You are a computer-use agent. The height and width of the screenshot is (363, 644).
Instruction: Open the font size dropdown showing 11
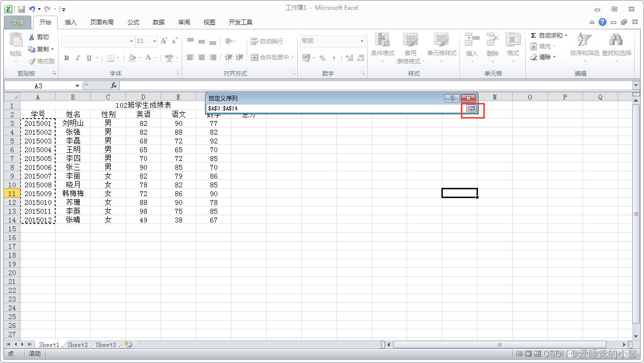point(154,41)
